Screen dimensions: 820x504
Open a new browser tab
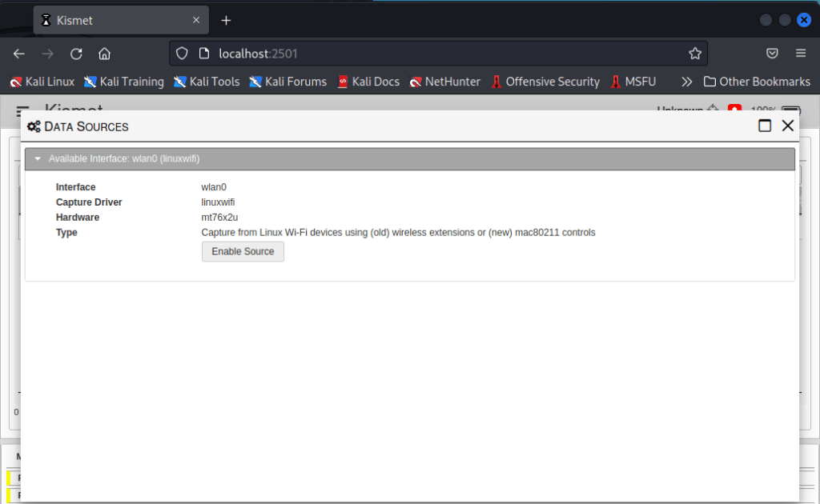click(x=226, y=20)
